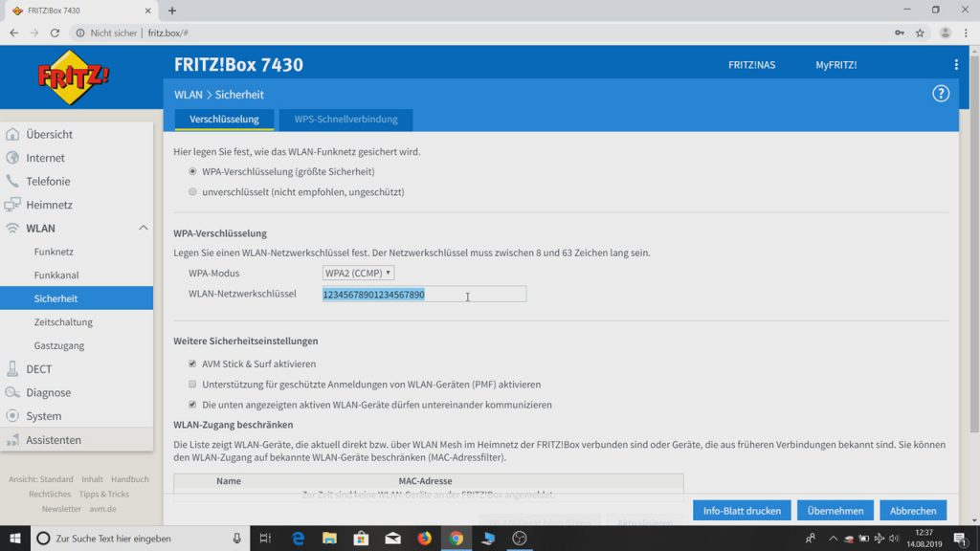
Task: Click the WLAN-Netzwerkschlüssel input field
Action: point(421,294)
